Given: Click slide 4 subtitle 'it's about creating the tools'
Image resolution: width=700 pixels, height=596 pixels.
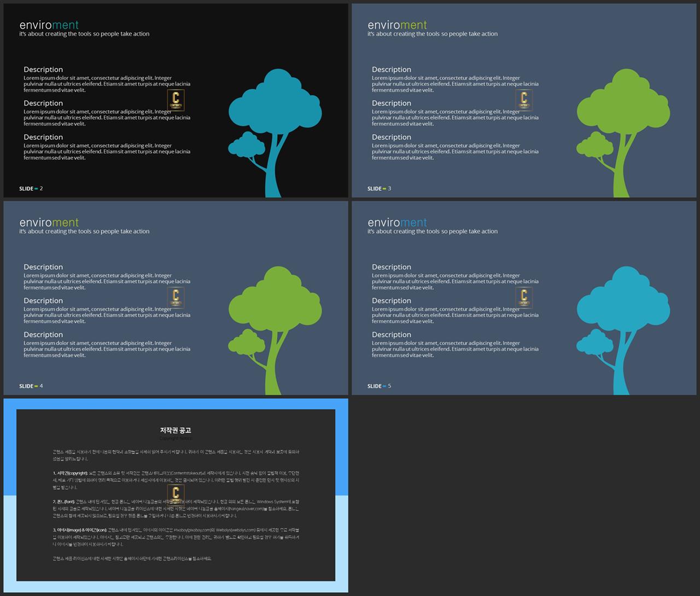Looking at the screenshot, I should 84,232.
